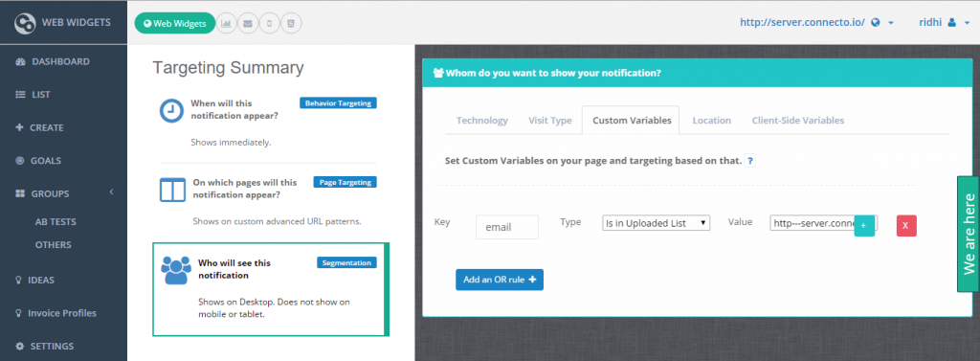
Task: Select 'On which pages will this notification appear?'
Action: tap(245, 189)
